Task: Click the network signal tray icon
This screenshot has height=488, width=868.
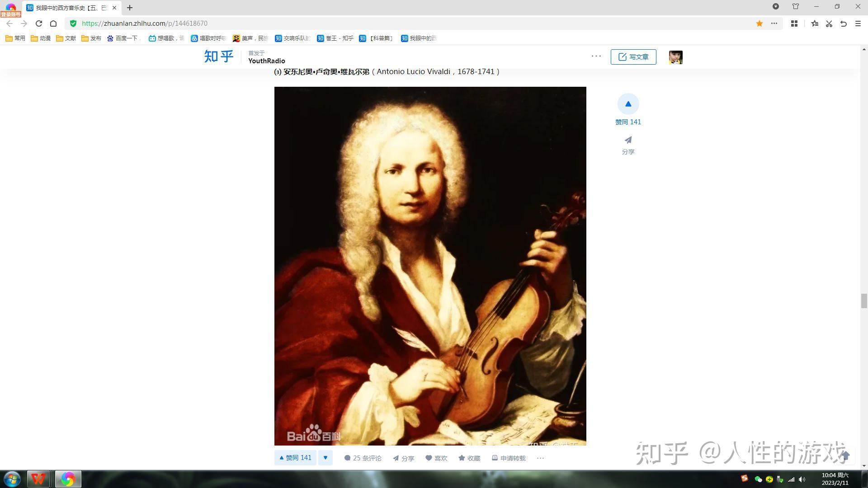Action: (791, 479)
